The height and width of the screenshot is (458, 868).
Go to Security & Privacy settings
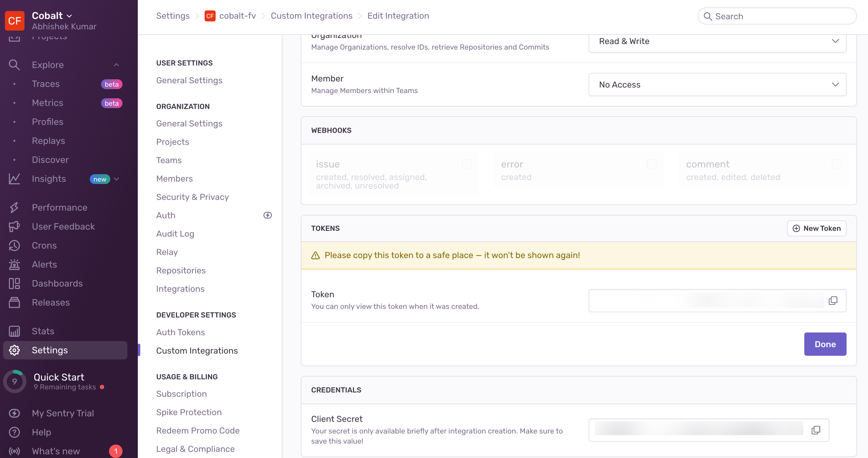[x=192, y=197]
